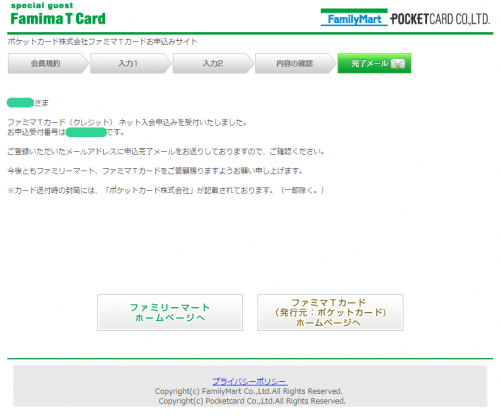Select the 入力1 step

(x=128, y=63)
